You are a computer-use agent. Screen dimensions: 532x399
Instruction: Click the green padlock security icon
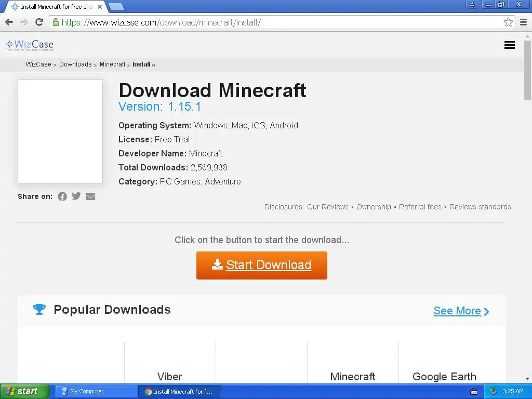click(56, 22)
